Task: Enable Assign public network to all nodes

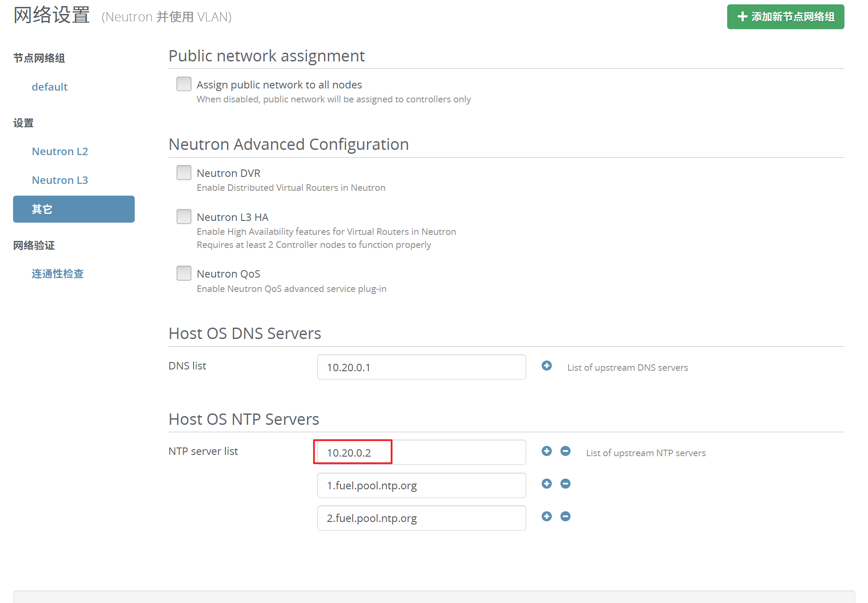Action: pyautogui.click(x=184, y=84)
